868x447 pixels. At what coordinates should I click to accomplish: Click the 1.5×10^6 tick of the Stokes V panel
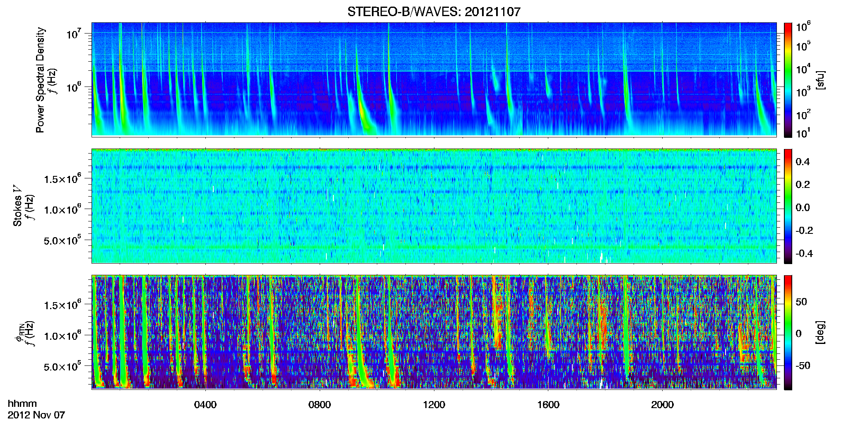[63, 178]
